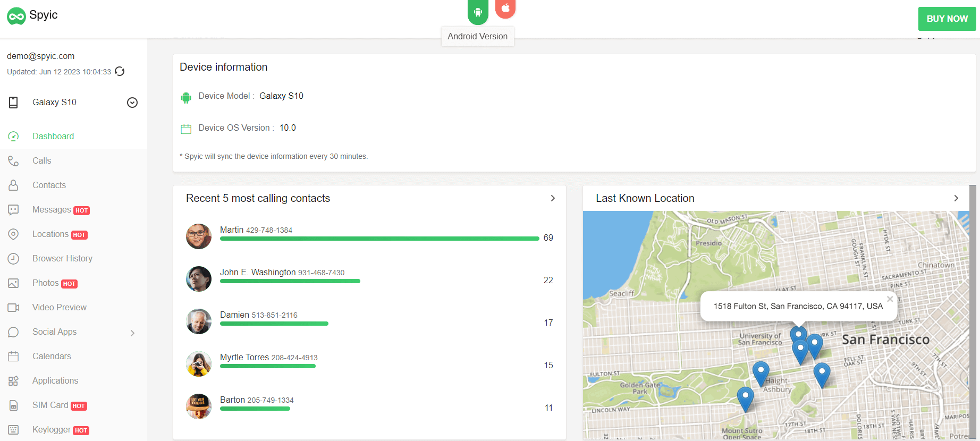The height and width of the screenshot is (441, 980).
Task: Click the Spyic brand name link
Action: (x=44, y=15)
